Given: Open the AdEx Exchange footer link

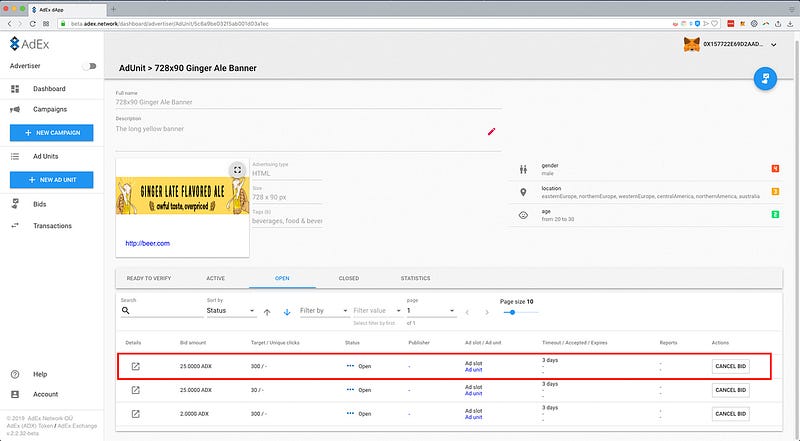Looking at the screenshot, I should [x=77, y=426].
